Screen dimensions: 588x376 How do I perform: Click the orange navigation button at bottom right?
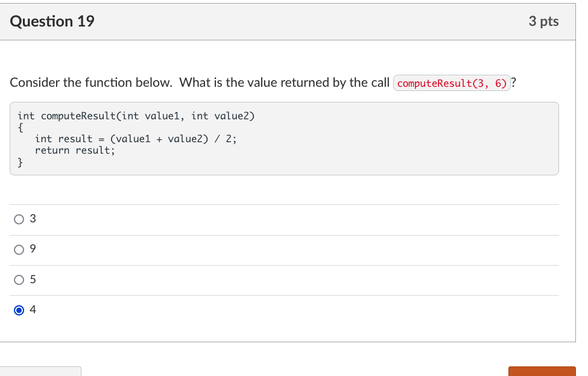542,372
